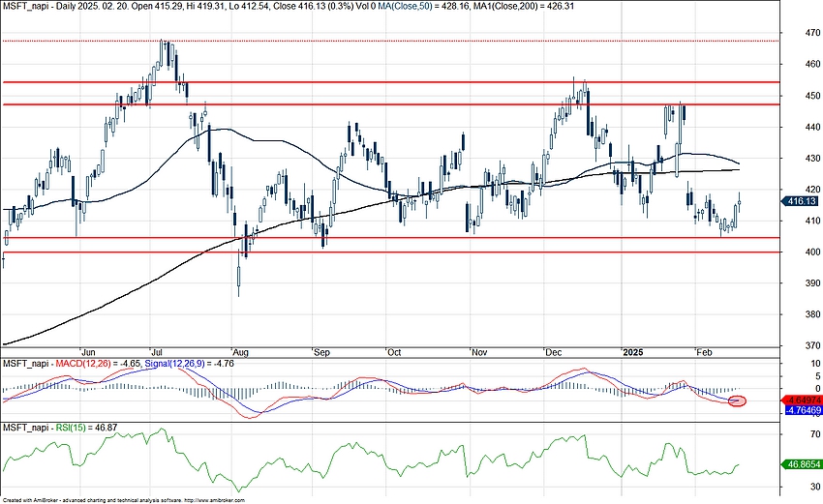Click the Dec date axis label
Screen dimensions: 823x504
pyautogui.click(x=554, y=352)
